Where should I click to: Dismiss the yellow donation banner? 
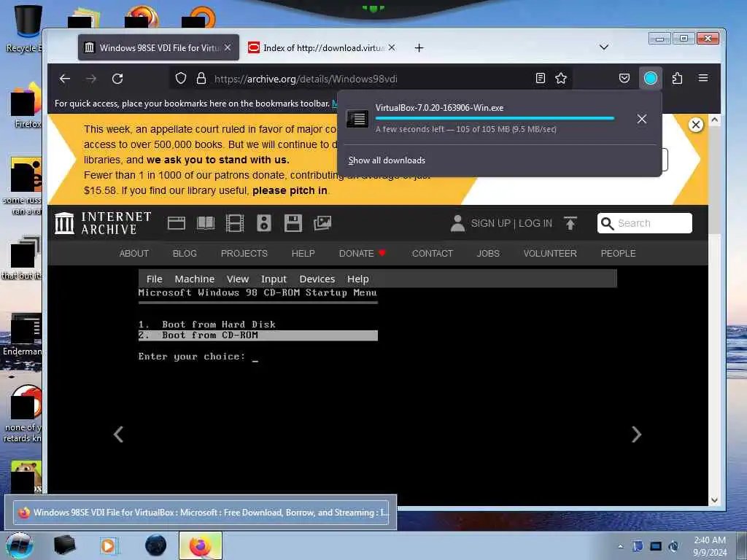click(x=695, y=125)
